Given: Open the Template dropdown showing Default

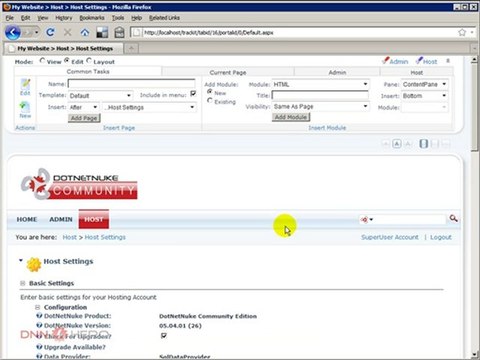Looking at the screenshot, I should [100, 96].
